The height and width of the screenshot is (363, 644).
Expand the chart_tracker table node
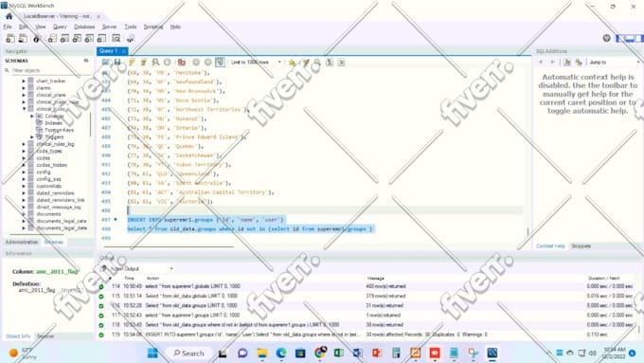(x=24, y=81)
